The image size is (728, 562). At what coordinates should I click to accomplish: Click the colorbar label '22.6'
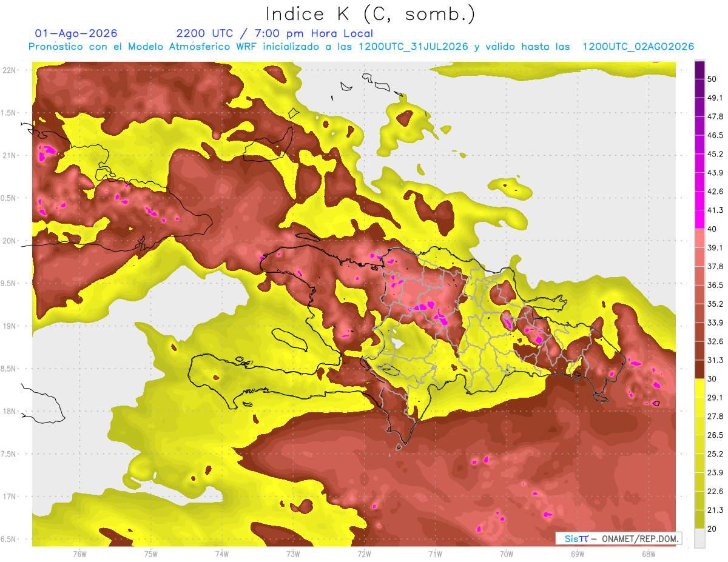[716, 492]
